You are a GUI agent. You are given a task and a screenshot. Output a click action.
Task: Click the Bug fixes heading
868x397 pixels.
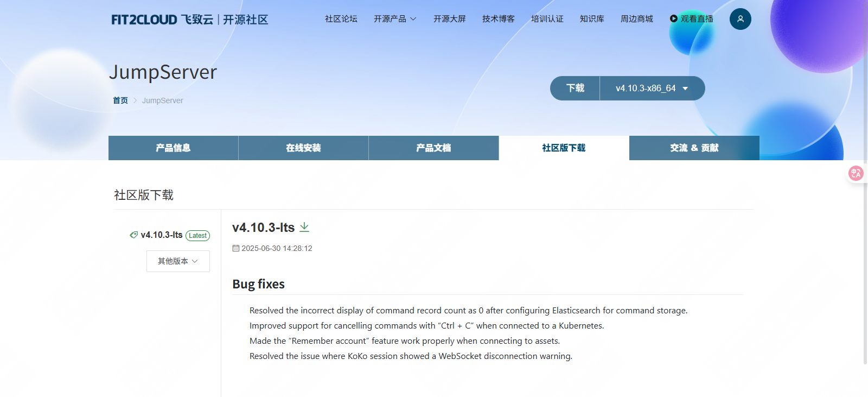click(x=258, y=284)
